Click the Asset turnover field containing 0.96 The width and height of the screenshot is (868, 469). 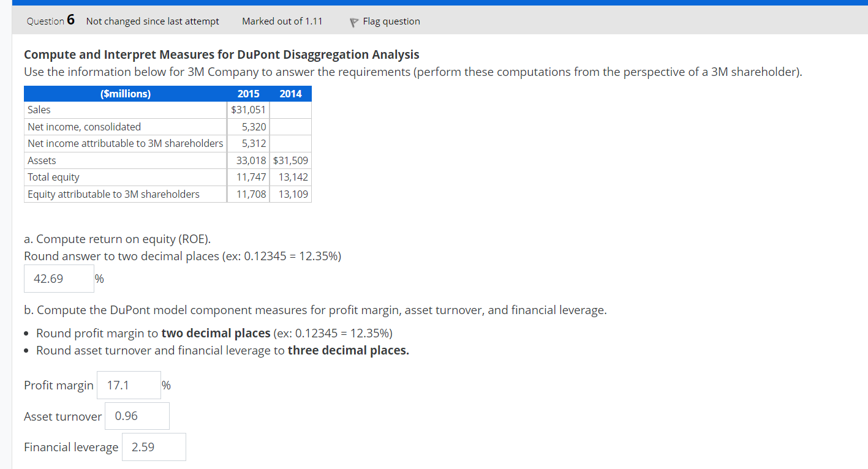pyautogui.click(x=137, y=416)
